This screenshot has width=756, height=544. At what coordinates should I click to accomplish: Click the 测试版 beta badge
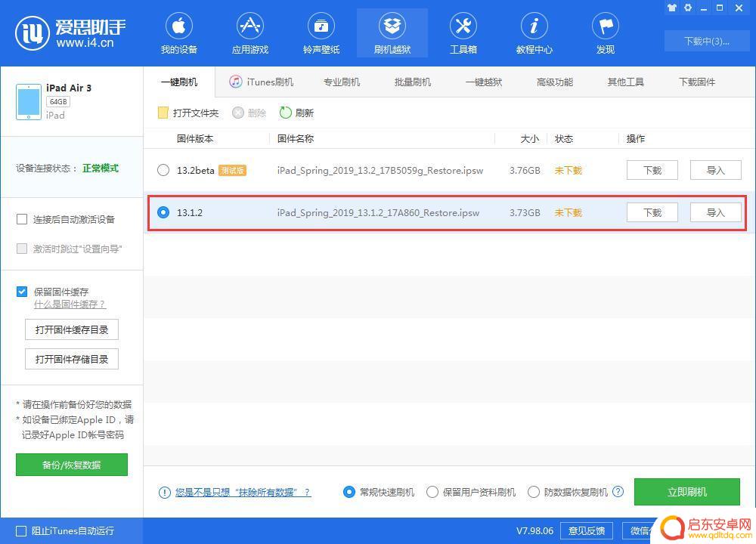pyautogui.click(x=232, y=171)
